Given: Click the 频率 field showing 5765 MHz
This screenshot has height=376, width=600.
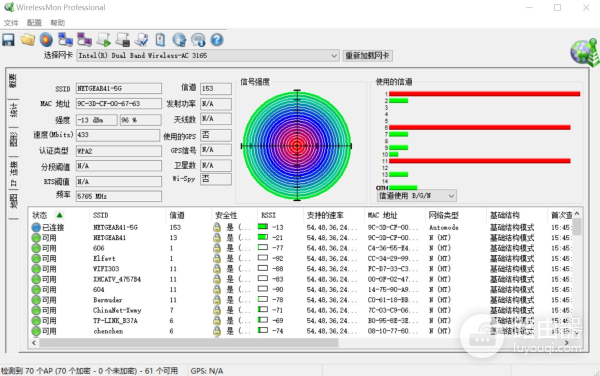Looking at the screenshot, I should pyautogui.click(x=119, y=196).
